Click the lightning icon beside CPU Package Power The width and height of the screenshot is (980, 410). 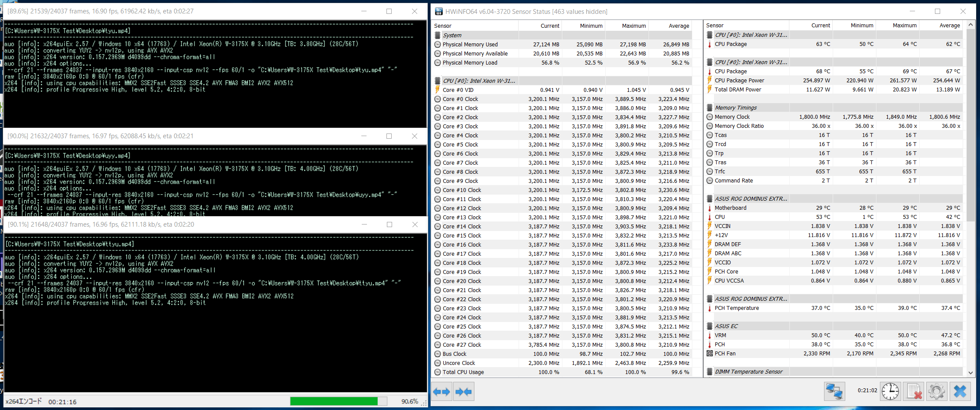point(710,80)
